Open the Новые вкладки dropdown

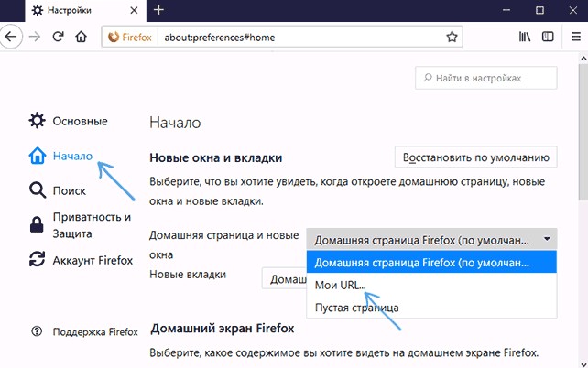click(x=284, y=278)
